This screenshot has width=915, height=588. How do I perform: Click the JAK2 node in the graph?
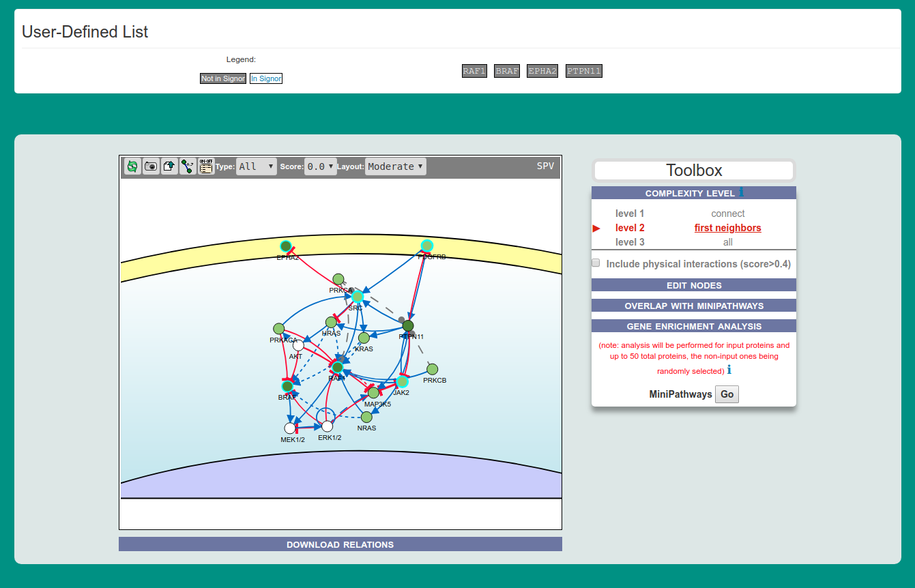click(403, 381)
